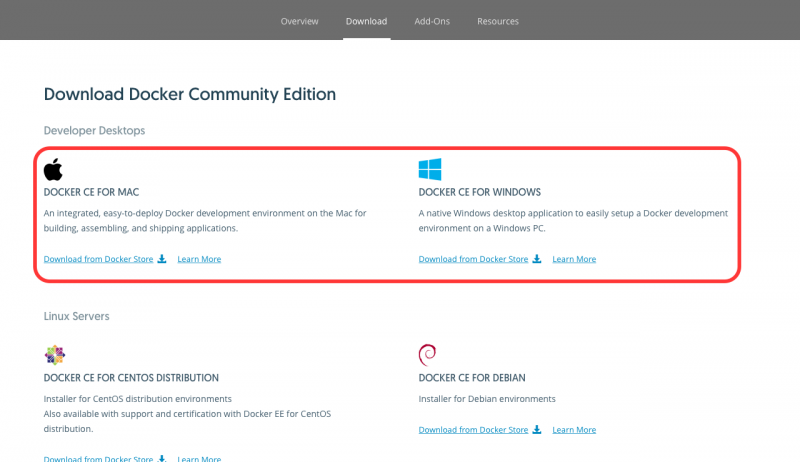800x462 pixels.
Task: Download Docker CE for CentOS from Store
Action: pyautogui.click(x=98, y=458)
